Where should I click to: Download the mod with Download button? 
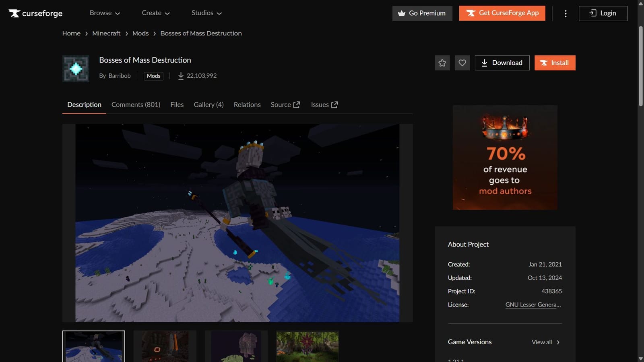click(502, 63)
